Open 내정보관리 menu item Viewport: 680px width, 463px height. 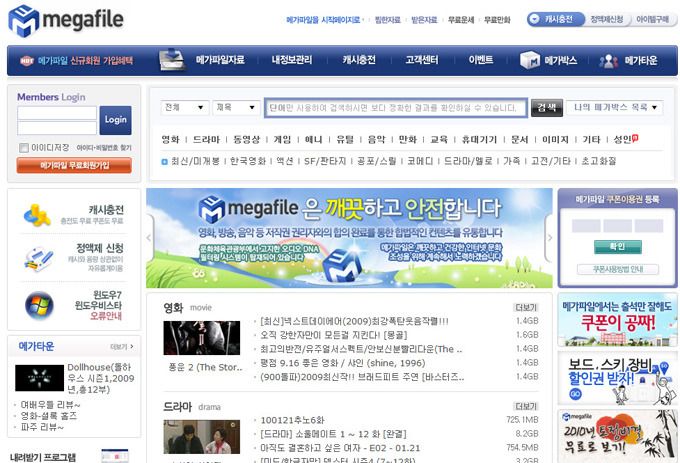292,60
